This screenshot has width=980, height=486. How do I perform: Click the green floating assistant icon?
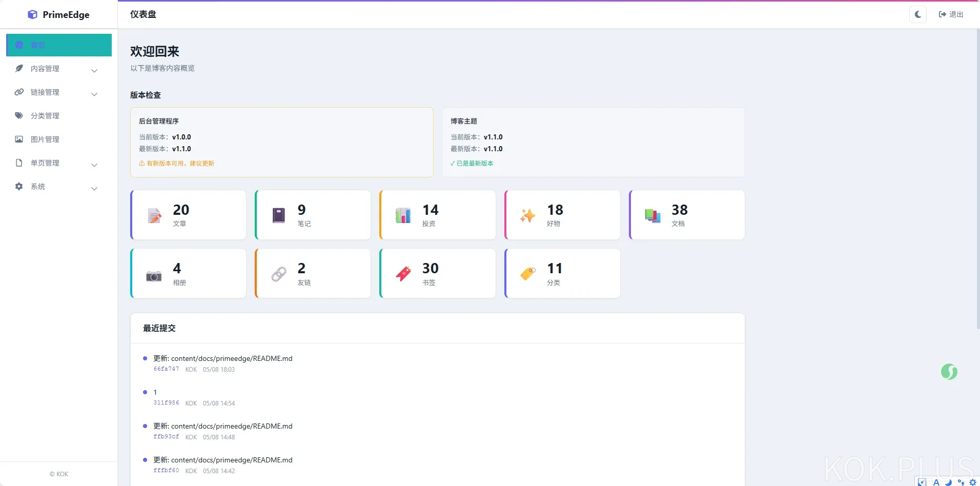pyautogui.click(x=949, y=372)
